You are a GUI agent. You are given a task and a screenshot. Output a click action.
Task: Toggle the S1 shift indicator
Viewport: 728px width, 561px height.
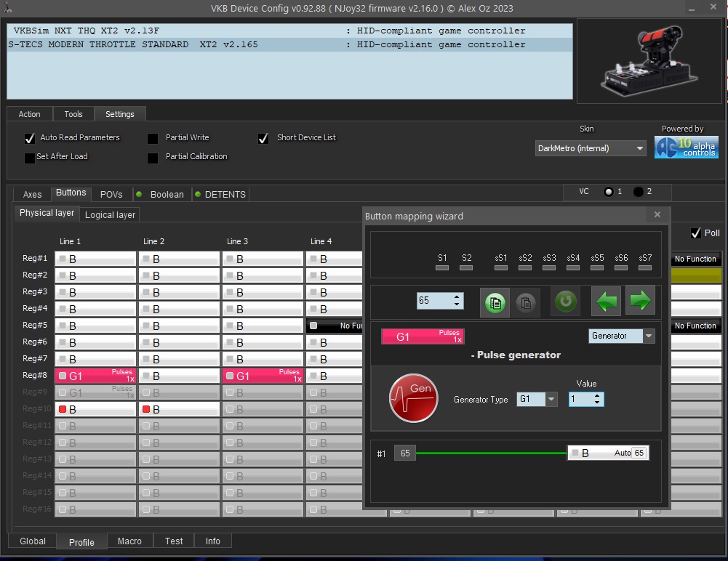coord(442,267)
